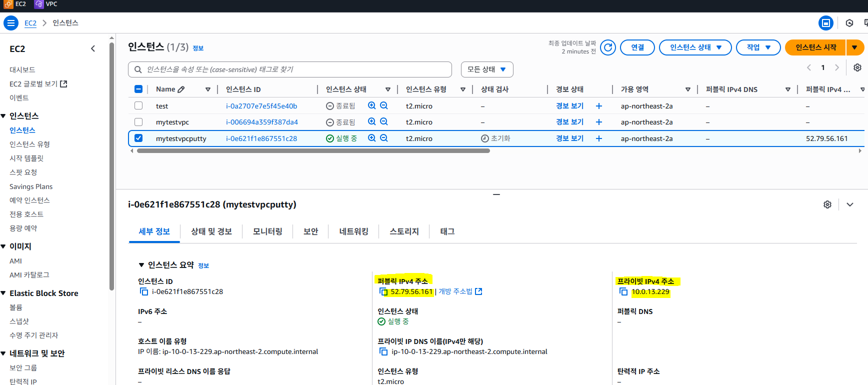868x385 pixels.
Task: Open instance link i-006694a359f387da4
Action: coord(262,122)
